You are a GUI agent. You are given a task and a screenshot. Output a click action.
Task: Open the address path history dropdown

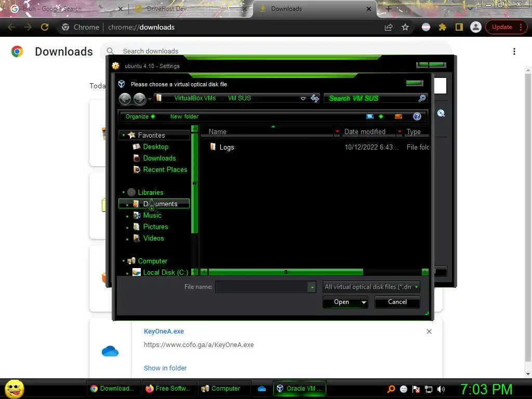[303, 98]
